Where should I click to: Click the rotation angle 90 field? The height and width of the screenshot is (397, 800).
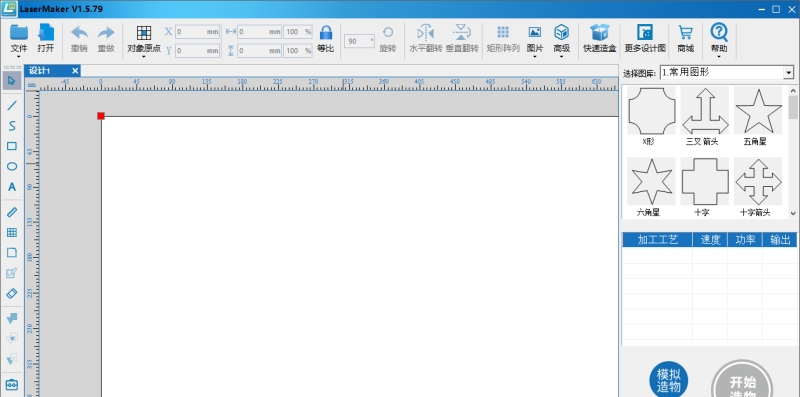(x=360, y=41)
